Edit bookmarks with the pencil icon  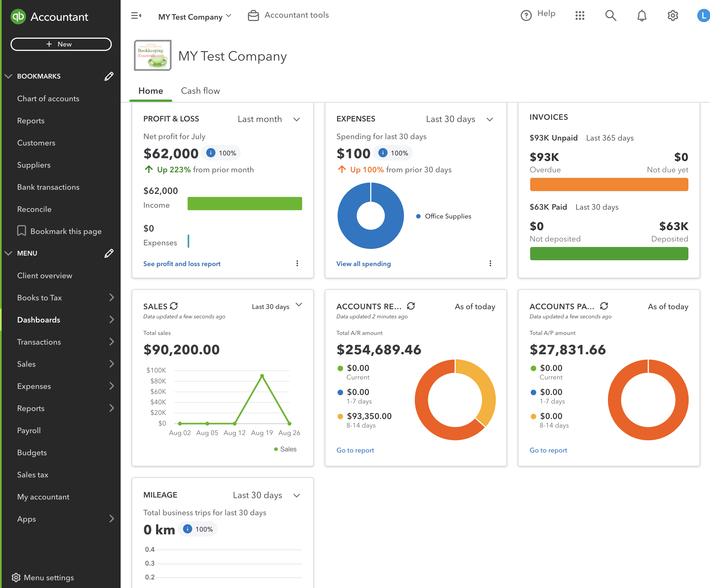pyautogui.click(x=109, y=76)
